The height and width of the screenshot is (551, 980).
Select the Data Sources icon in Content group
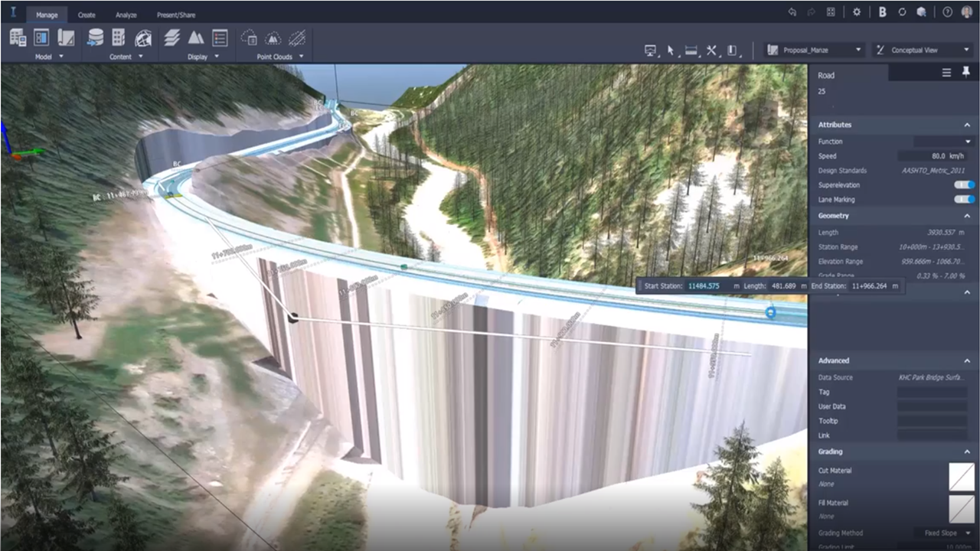click(96, 37)
